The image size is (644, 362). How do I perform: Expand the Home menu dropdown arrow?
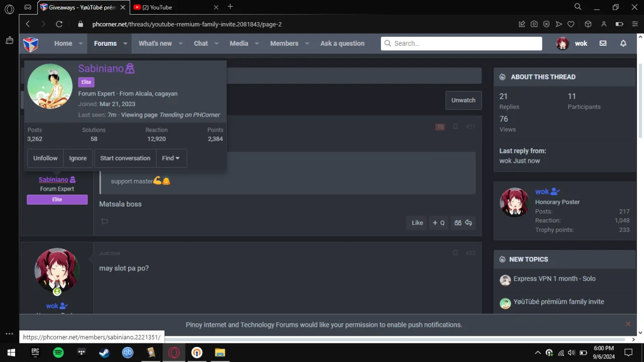point(80,44)
